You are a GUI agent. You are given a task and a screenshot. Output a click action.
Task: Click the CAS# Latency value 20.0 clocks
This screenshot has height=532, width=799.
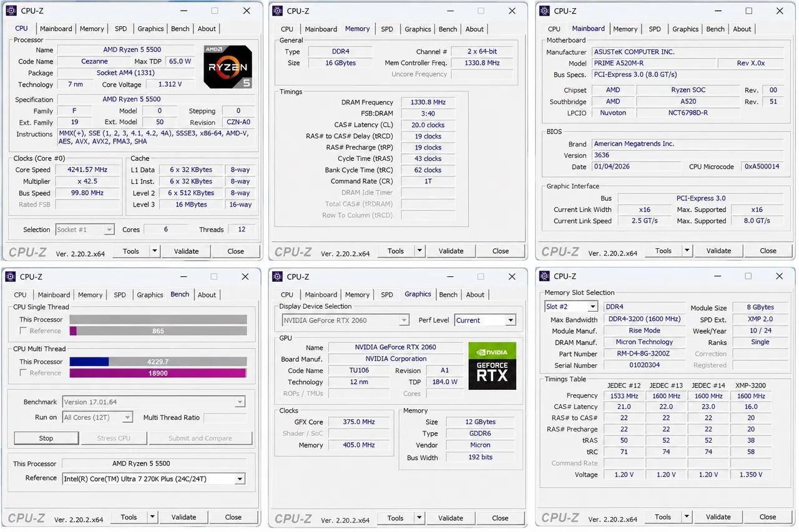point(428,125)
